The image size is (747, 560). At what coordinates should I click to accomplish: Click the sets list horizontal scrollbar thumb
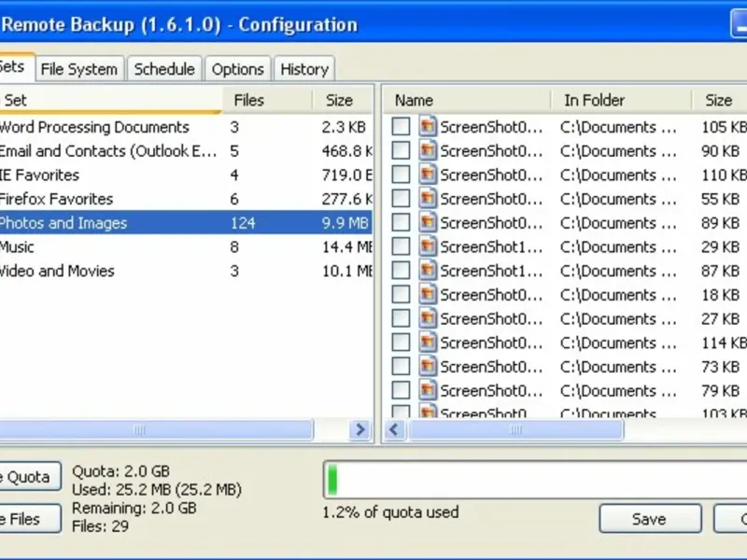point(156,429)
